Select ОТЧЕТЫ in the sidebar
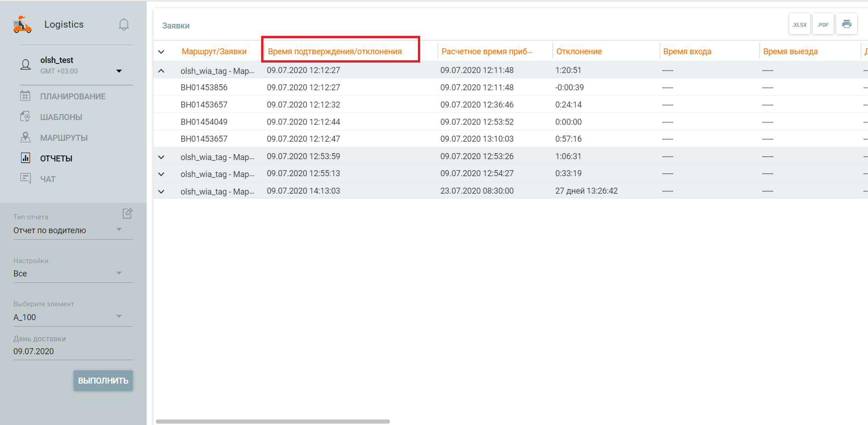This screenshot has width=868, height=425. [x=56, y=159]
